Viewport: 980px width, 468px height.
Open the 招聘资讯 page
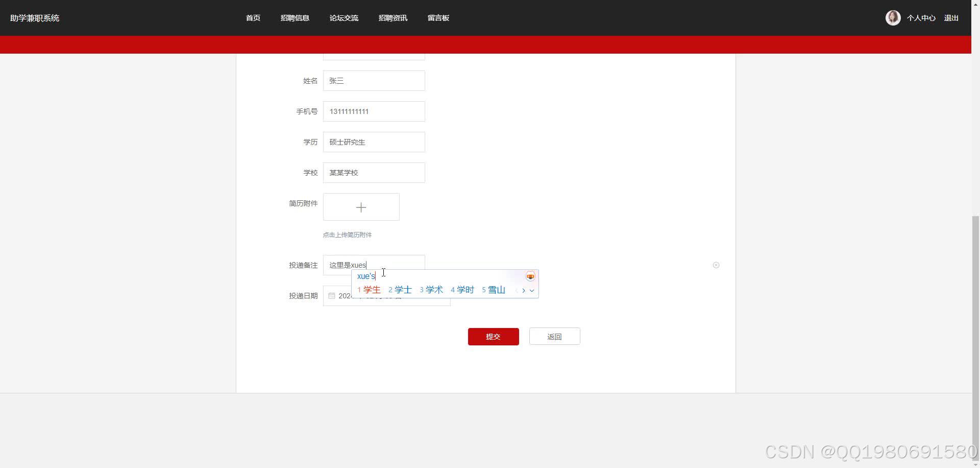pos(393,17)
